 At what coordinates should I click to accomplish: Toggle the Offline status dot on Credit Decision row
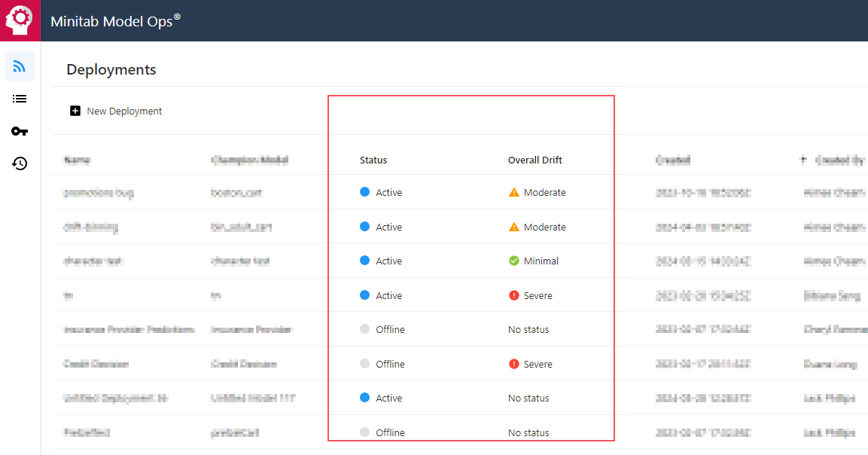click(365, 364)
